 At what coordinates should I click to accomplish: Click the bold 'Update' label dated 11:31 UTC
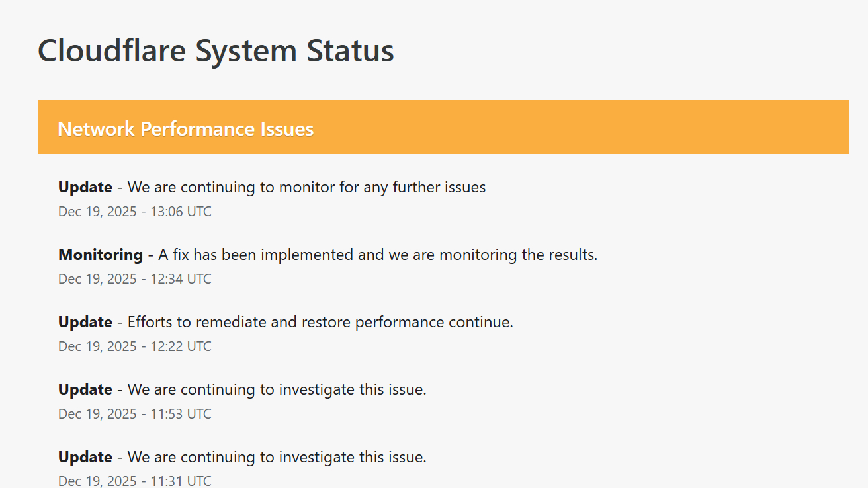point(85,457)
